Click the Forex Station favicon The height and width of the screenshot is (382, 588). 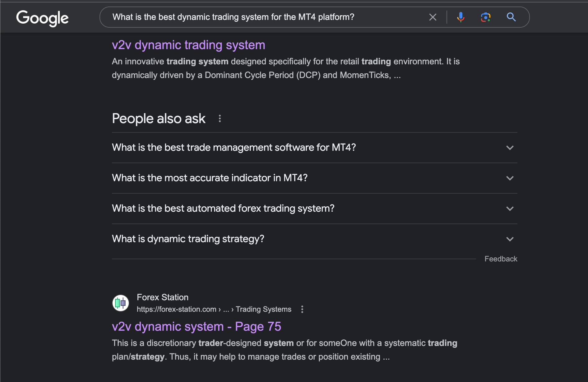(x=121, y=303)
